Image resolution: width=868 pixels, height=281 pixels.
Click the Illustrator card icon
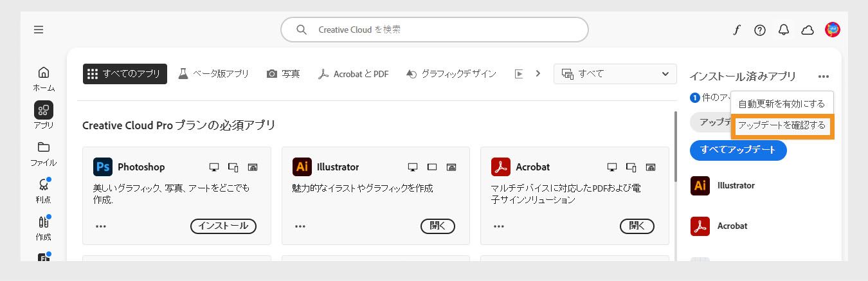[302, 167]
